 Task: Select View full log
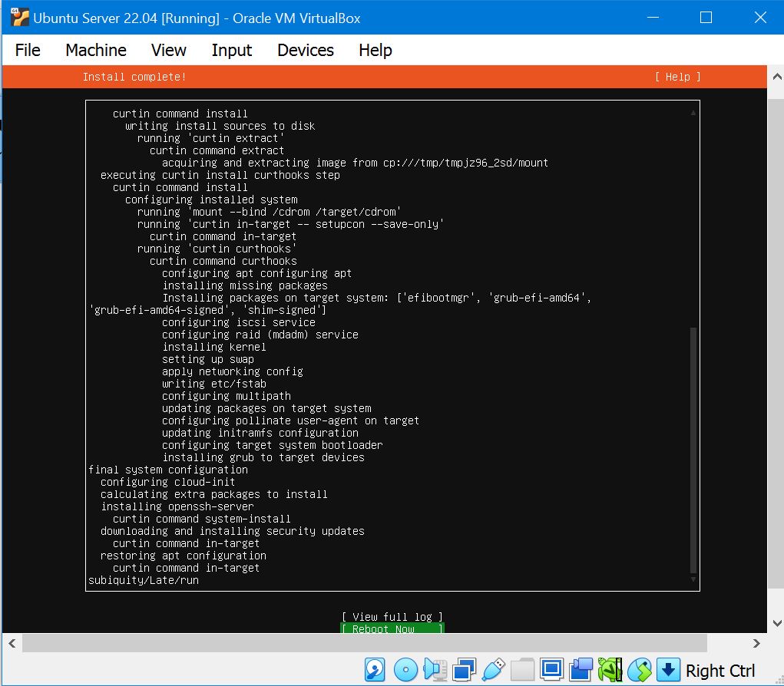tap(392, 617)
